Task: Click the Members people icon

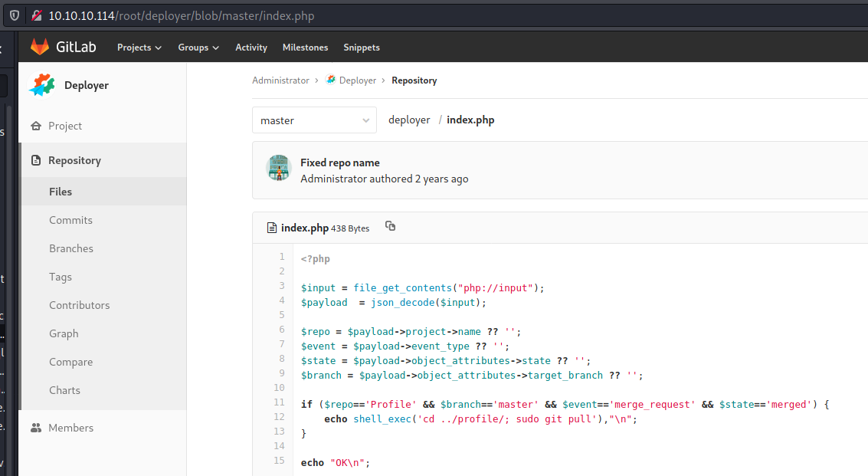Action: pos(35,428)
